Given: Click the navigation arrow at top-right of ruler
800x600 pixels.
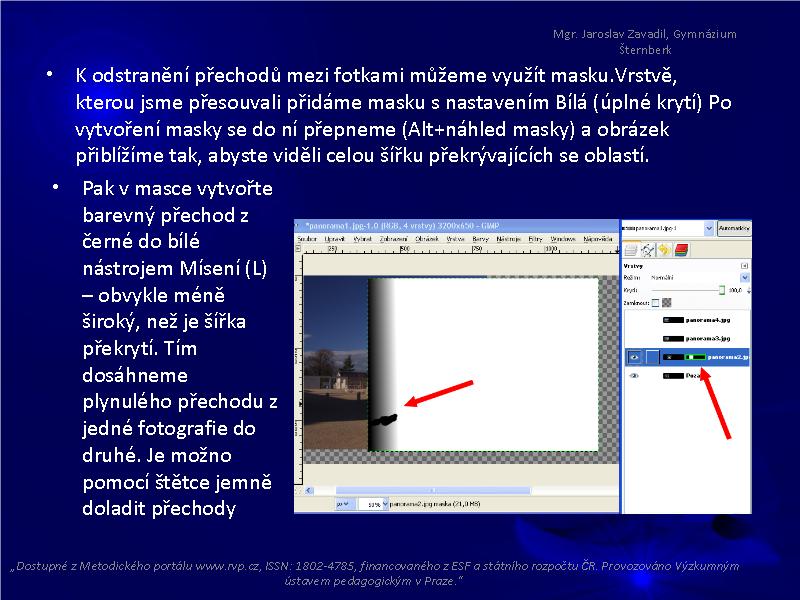Looking at the screenshot, I should [x=616, y=249].
